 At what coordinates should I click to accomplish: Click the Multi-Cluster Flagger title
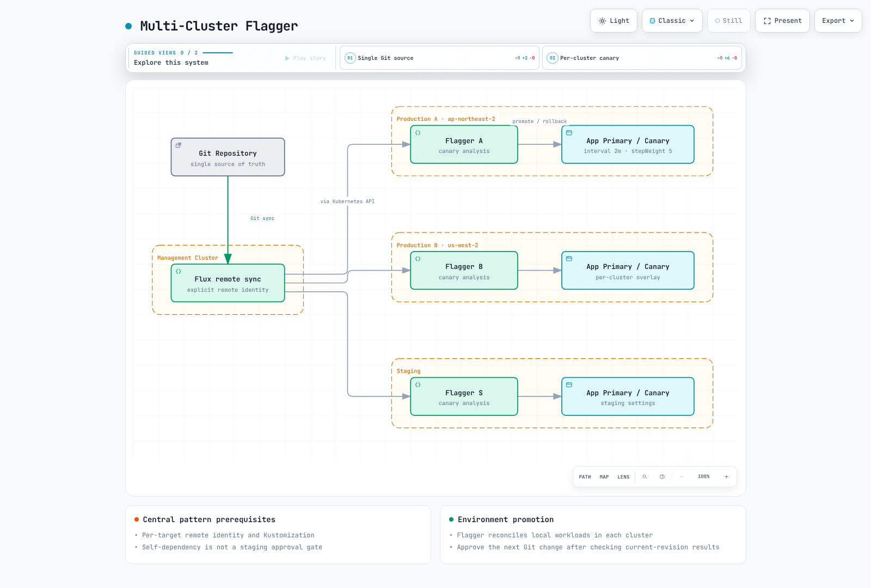[x=219, y=26]
